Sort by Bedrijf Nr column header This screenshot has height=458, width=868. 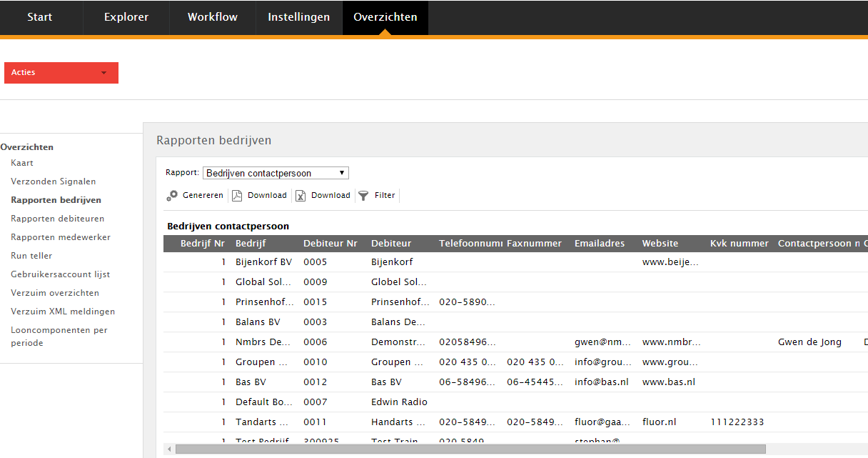(x=203, y=244)
